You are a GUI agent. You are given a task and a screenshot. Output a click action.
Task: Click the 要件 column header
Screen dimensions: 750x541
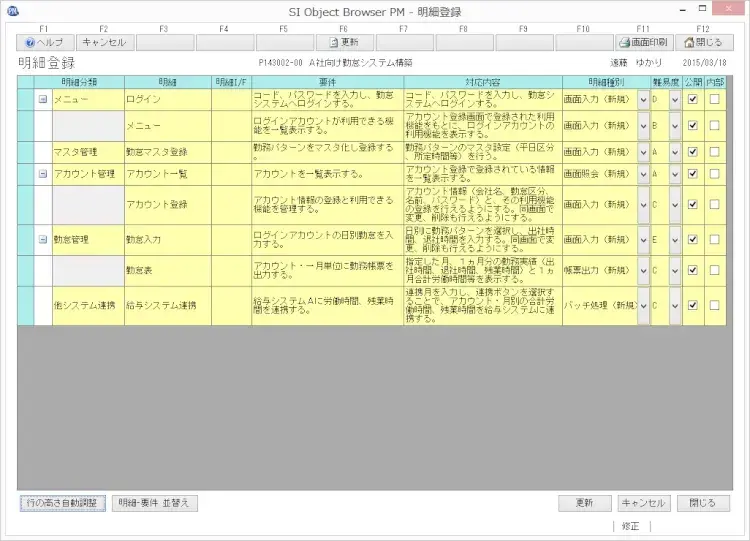pyautogui.click(x=327, y=80)
